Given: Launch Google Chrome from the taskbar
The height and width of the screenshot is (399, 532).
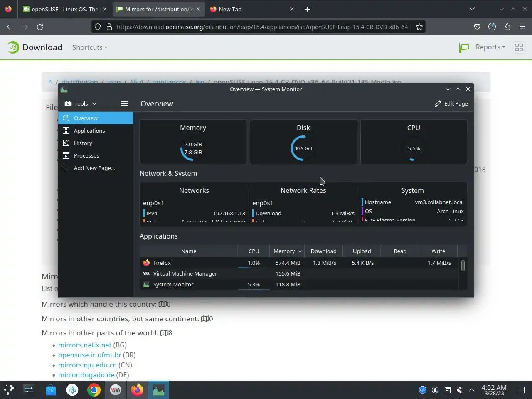Looking at the screenshot, I should point(94,390).
